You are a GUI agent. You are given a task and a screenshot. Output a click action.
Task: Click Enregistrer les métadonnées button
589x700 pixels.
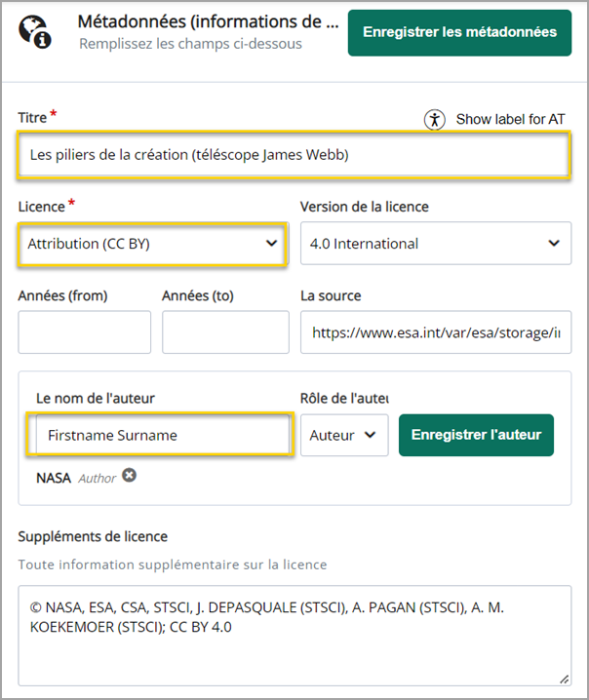click(459, 33)
